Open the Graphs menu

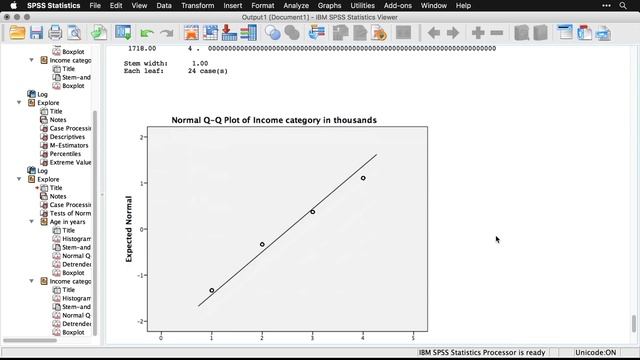coord(329,5)
